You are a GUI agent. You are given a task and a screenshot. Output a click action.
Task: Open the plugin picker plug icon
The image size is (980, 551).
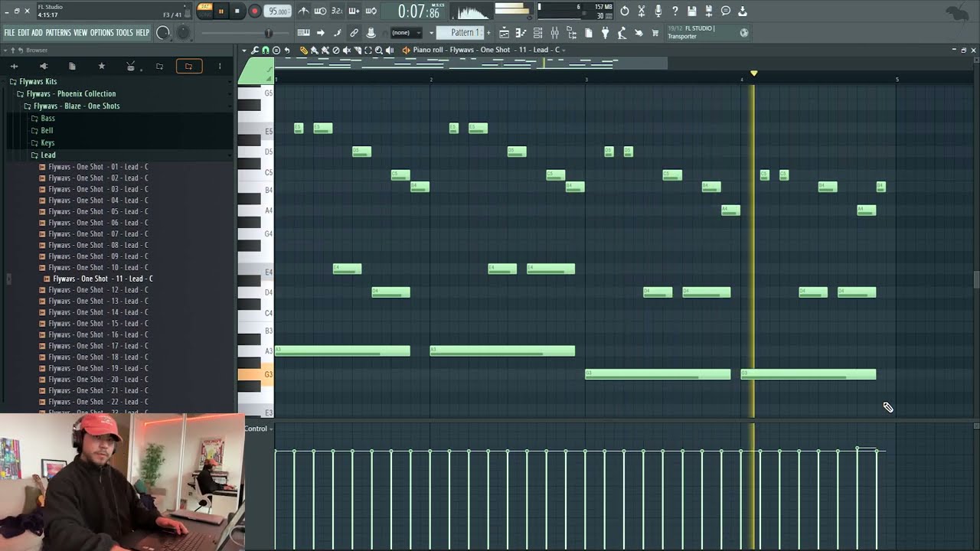[605, 33]
